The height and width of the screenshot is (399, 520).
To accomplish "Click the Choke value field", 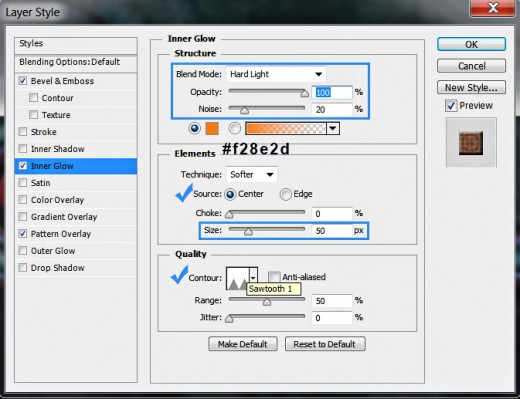I will 332,214.
